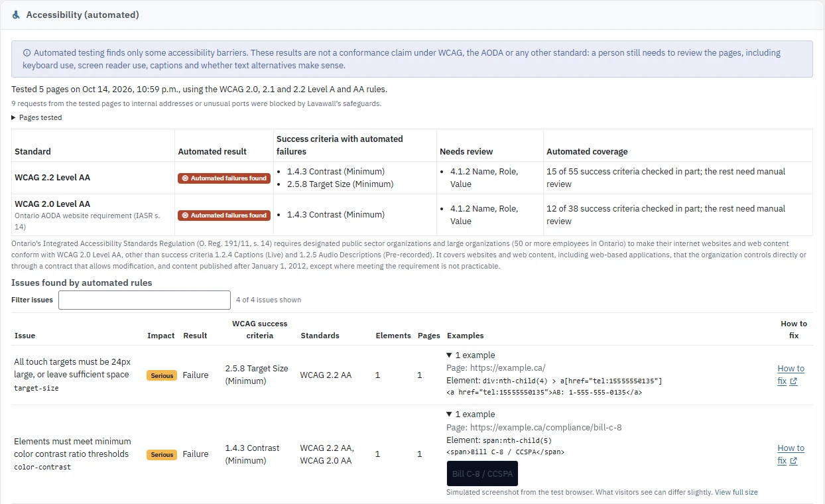Expand the Pages tested disclosure
Image resolution: width=825 pixels, height=504 pixels.
pos(36,117)
